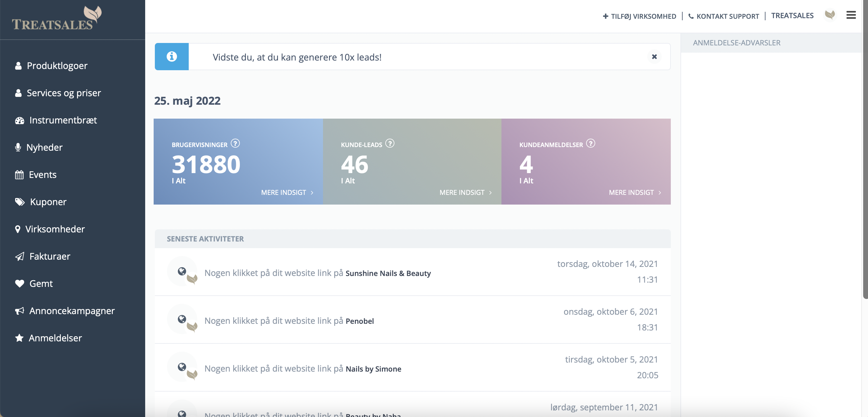This screenshot has height=417, width=868.
Task: Click the blue info icon in banner
Action: pyautogui.click(x=171, y=57)
